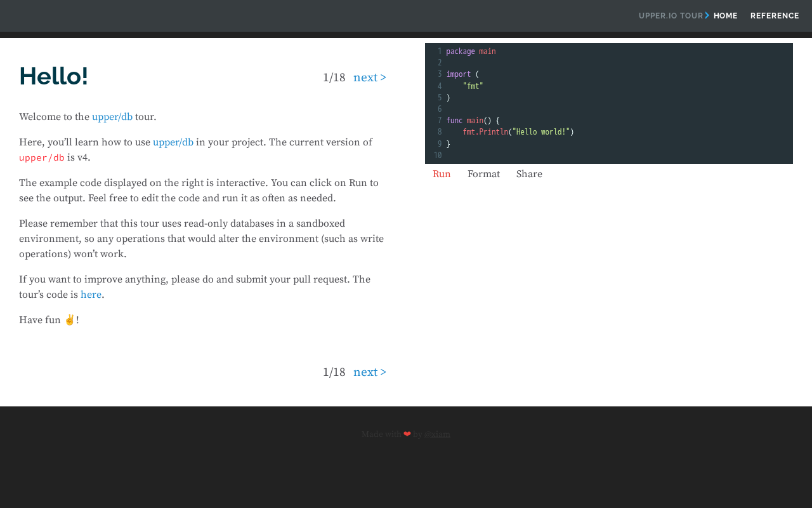Click the red upper/db code text
Viewport: 812px width, 508px height.
point(42,157)
